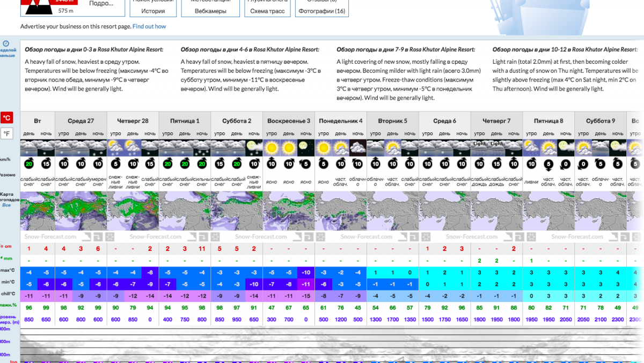
Task: Click the '575 m' elevation label
Action: (66, 10)
